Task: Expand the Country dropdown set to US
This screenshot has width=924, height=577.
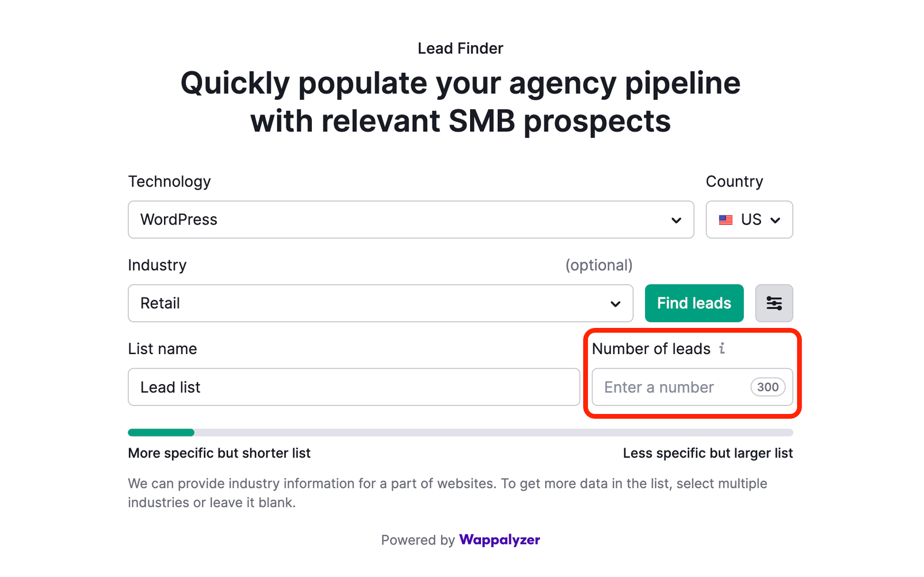Action: pos(749,219)
